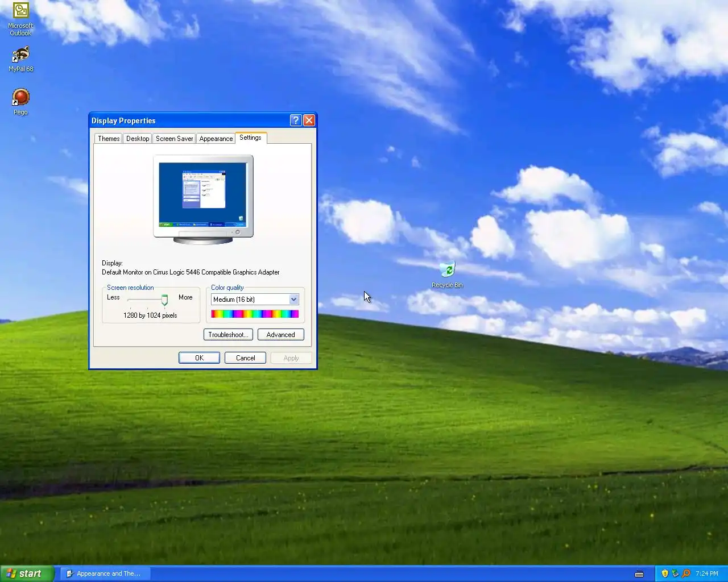Confirm with the OK button
728x582 pixels.
pos(199,358)
